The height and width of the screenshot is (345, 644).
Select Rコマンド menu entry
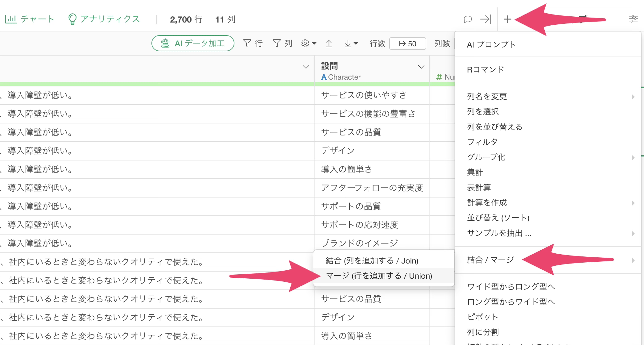click(x=485, y=70)
